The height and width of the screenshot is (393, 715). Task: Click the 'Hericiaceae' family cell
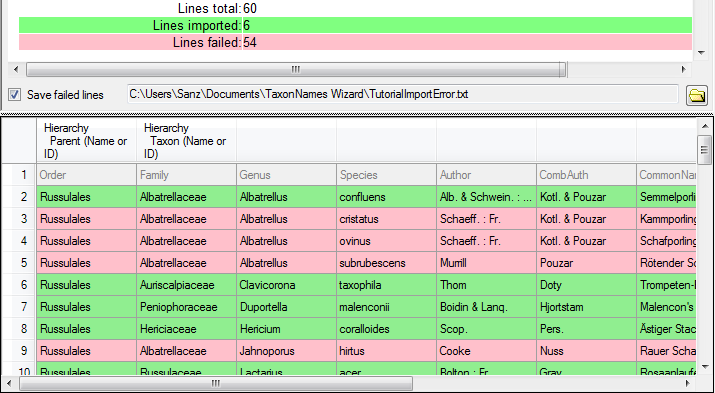click(x=187, y=329)
